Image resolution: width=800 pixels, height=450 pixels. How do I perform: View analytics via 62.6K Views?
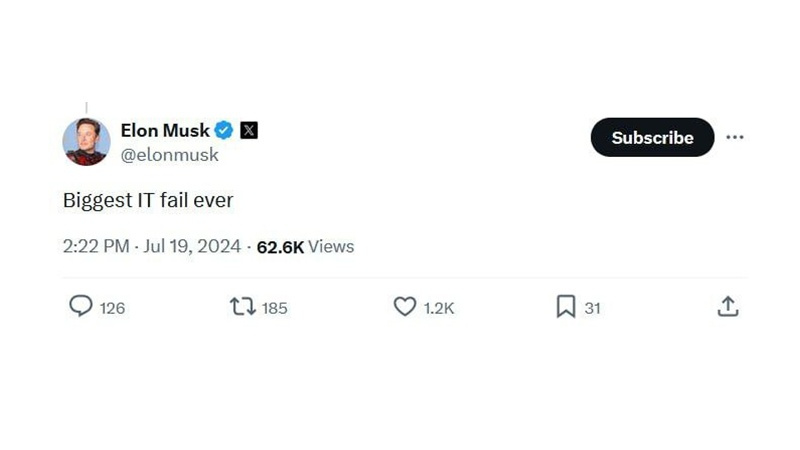point(305,246)
